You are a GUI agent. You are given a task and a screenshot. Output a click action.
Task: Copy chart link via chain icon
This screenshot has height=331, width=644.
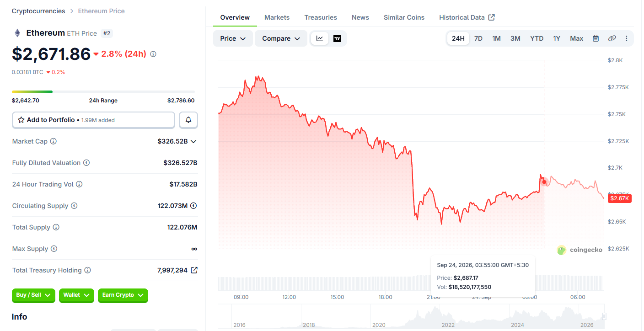(612, 38)
